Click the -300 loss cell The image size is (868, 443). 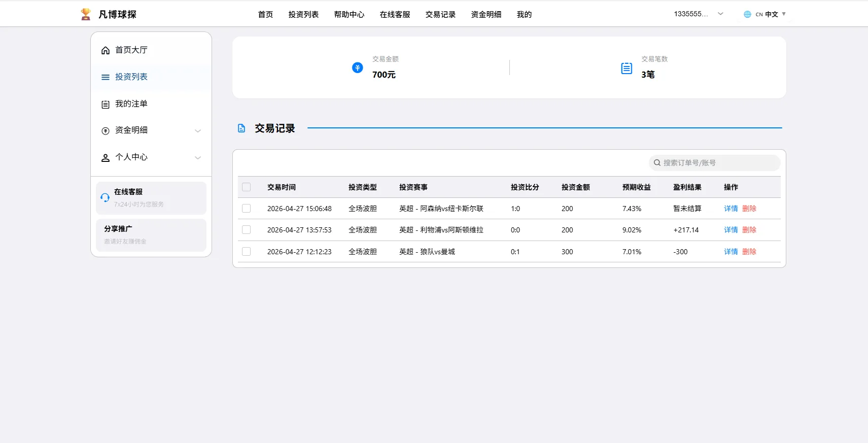[680, 252]
